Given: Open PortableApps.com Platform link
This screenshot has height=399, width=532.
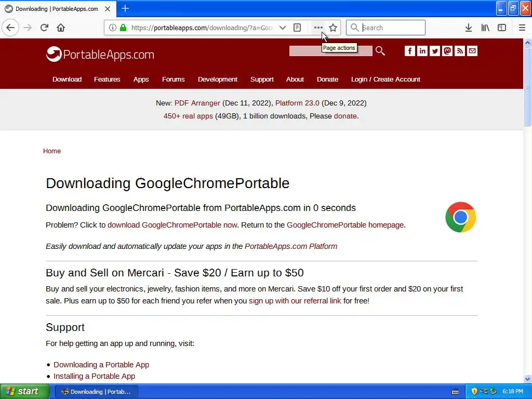Looking at the screenshot, I should 291,246.
